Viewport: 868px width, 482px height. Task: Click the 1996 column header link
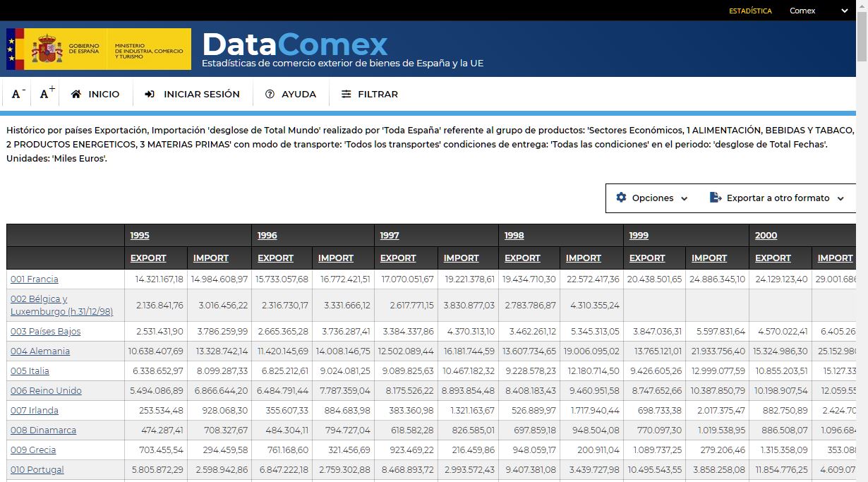point(267,236)
